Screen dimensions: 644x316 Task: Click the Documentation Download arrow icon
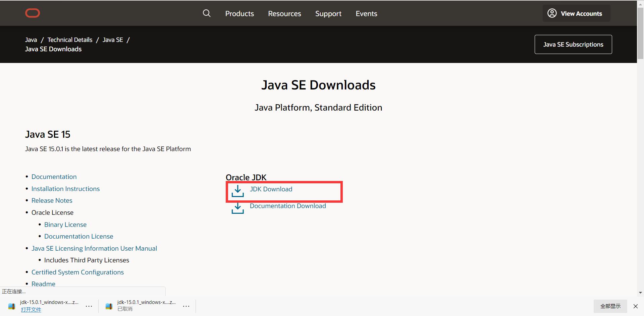pyautogui.click(x=237, y=208)
